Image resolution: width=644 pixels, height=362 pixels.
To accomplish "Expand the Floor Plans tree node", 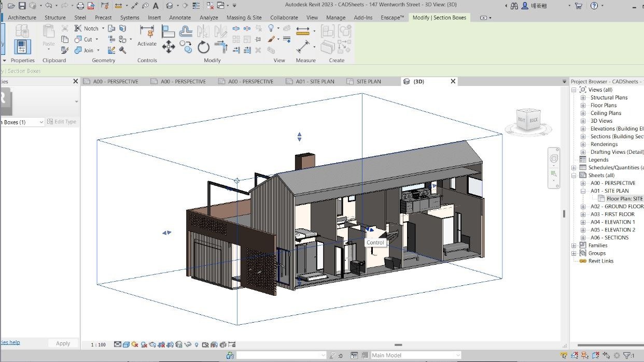I will coord(583,105).
